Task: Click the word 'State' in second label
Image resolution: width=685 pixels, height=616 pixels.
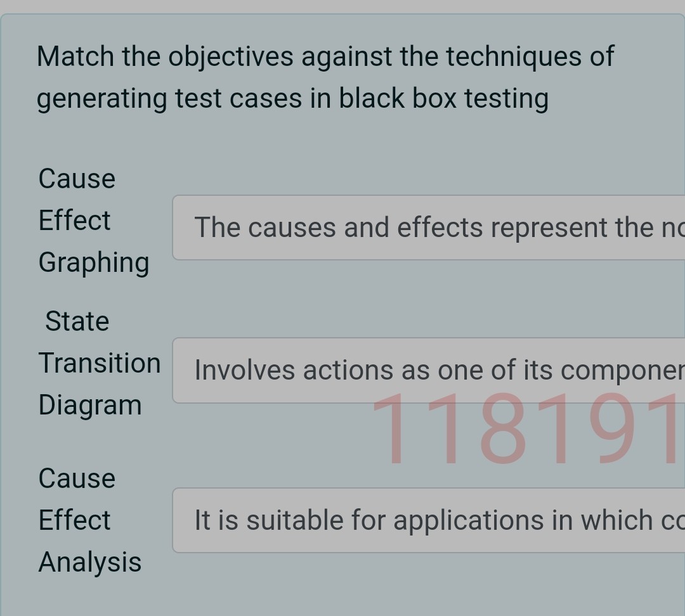Action: 77,321
